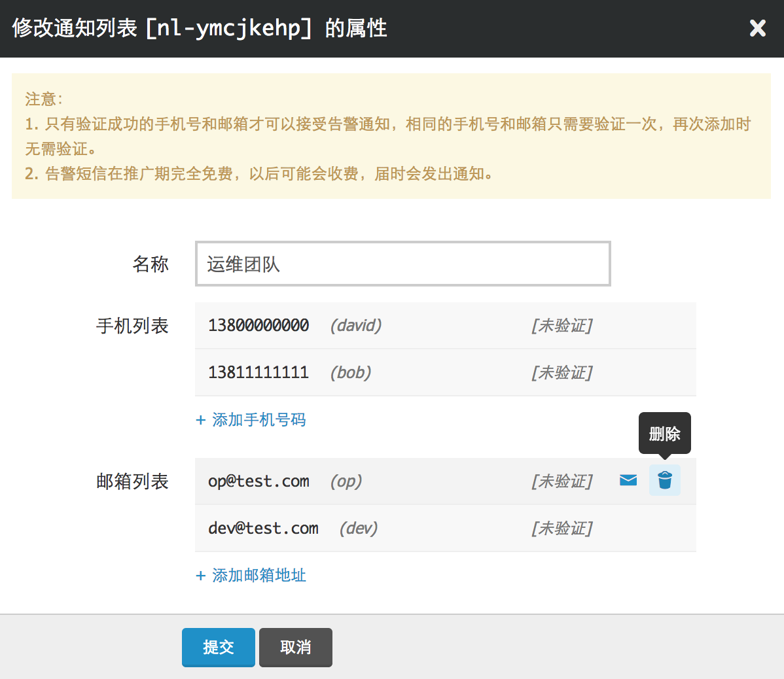784x679 pixels.
Task: Select the op@test.com email address
Action: (x=258, y=481)
